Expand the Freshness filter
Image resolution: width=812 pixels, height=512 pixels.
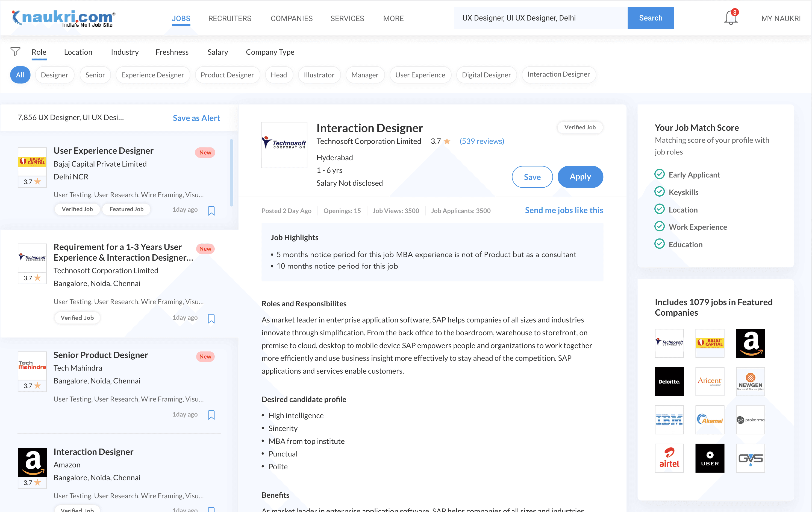(172, 52)
